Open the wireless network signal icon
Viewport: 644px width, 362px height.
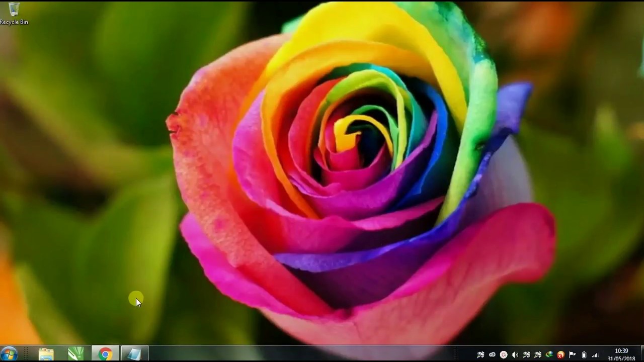[595, 355]
